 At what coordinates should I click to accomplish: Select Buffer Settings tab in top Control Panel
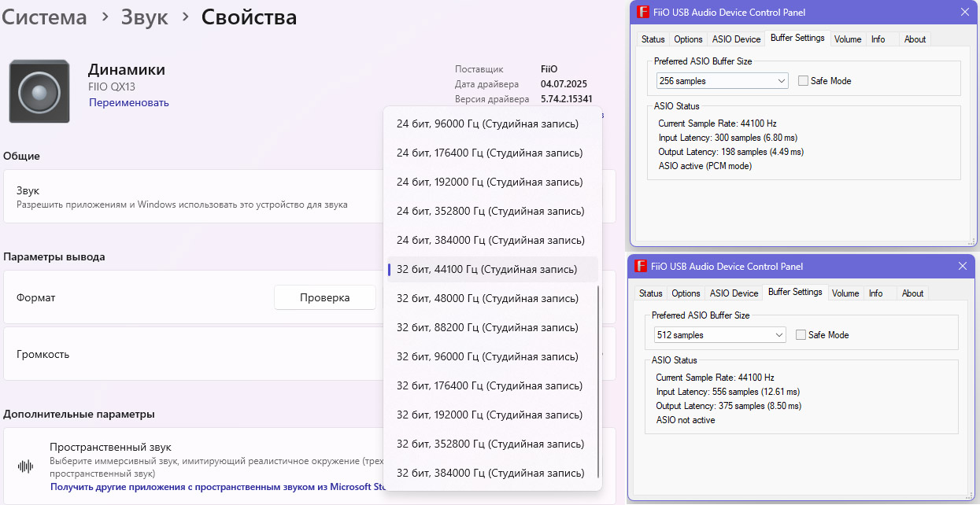(x=797, y=38)
